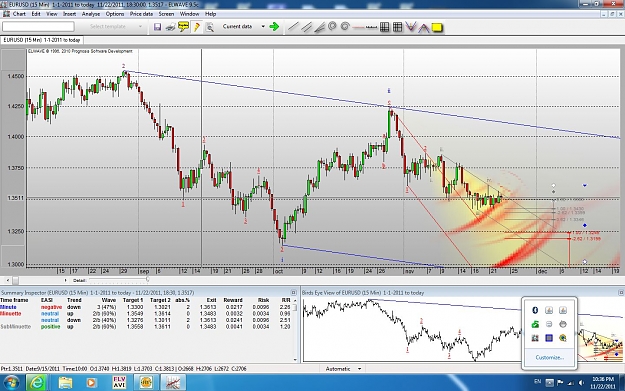This screenshot has height=391, width=625.
Task: Click the globe tray popup icon
Action: click(x=563, y=338)
